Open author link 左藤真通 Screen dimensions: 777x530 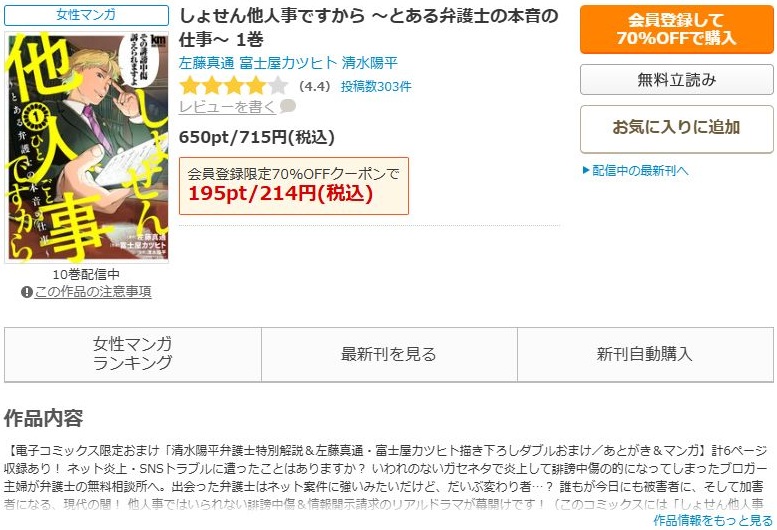[x=207, y=63]
